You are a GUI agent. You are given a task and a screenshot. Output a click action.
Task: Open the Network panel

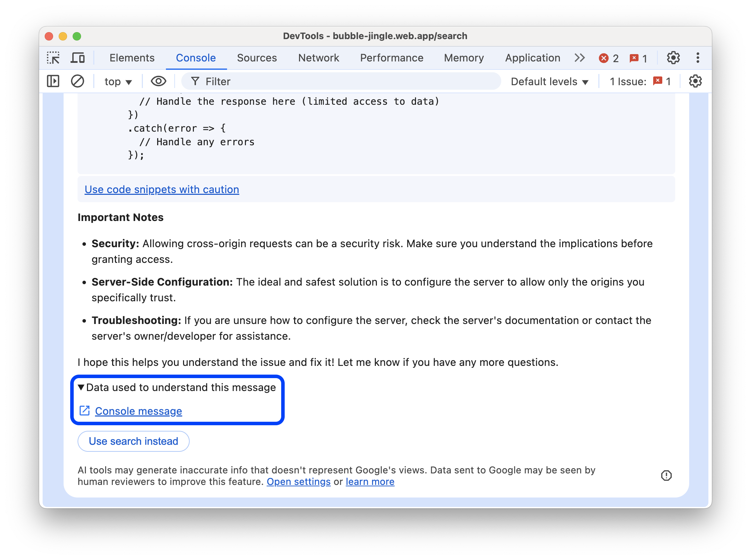click(x=318, y=57)
